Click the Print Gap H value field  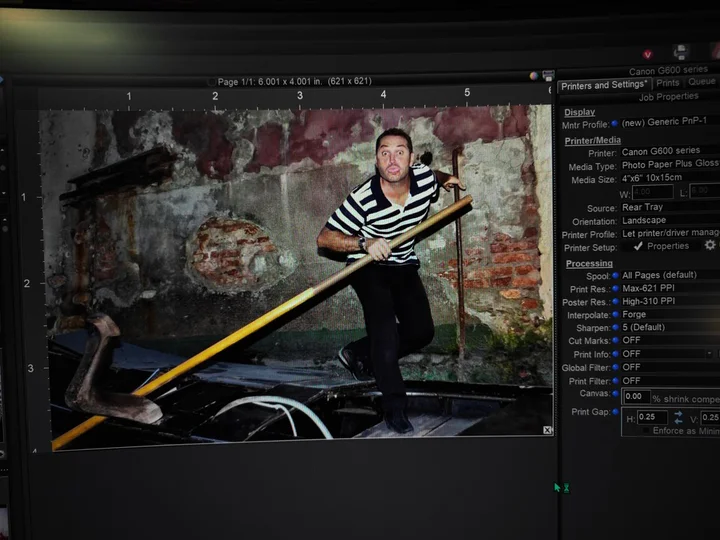[x=652, y=417]
